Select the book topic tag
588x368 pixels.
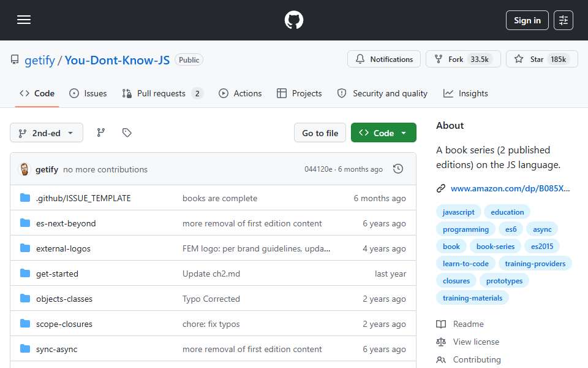pos(451,247)
